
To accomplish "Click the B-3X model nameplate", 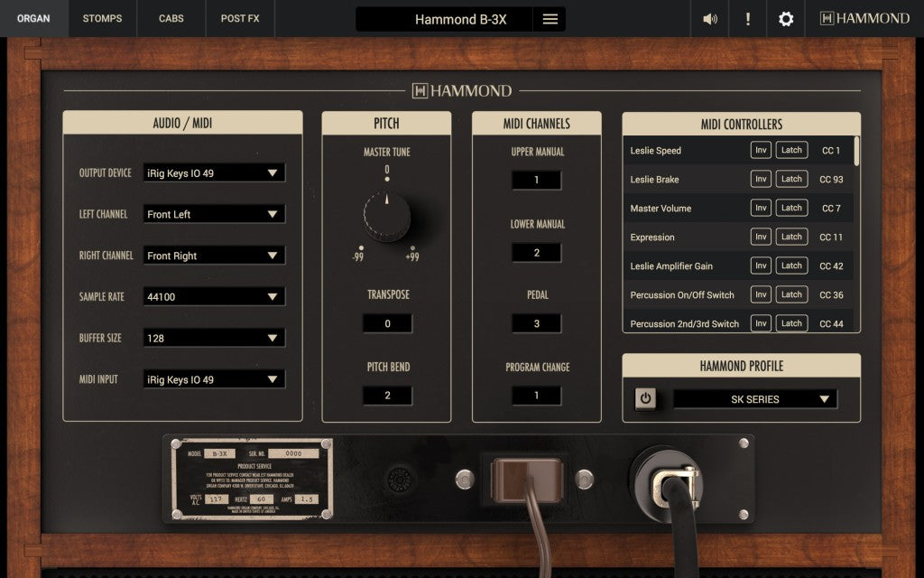I will pos(252,479).
